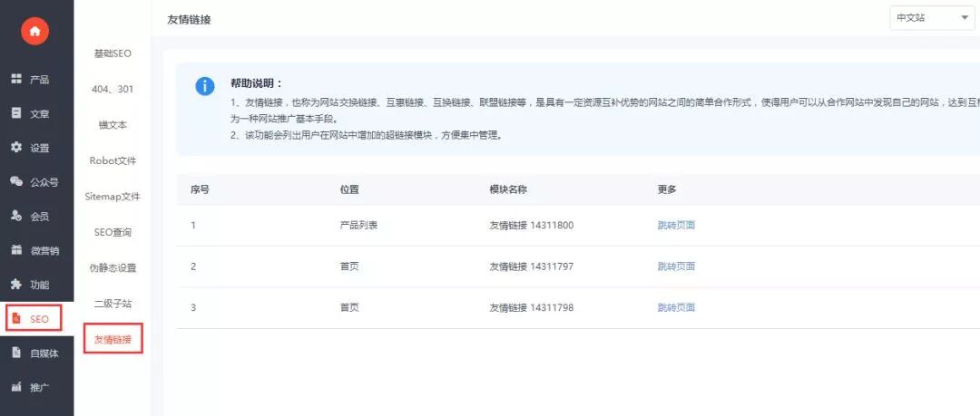Click the 会员 user icon
Image resolution: width=980 pixels, height=416 pixels.
click(x=17, y=216)
